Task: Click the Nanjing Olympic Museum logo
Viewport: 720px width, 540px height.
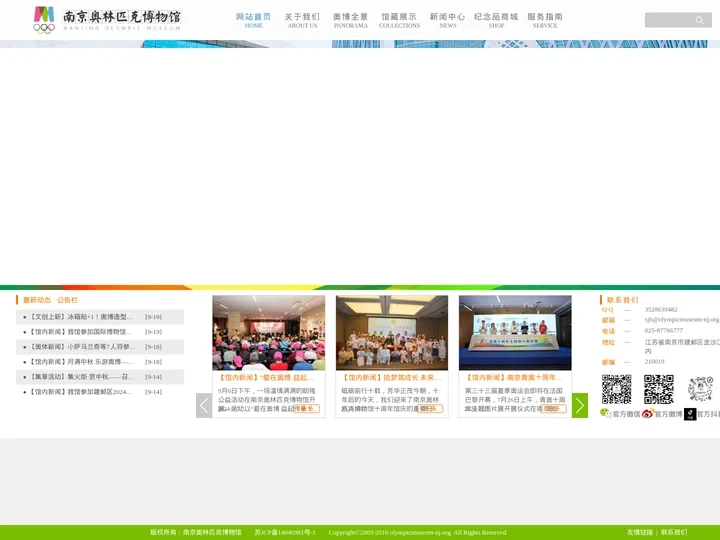Action: click(107, 20)
